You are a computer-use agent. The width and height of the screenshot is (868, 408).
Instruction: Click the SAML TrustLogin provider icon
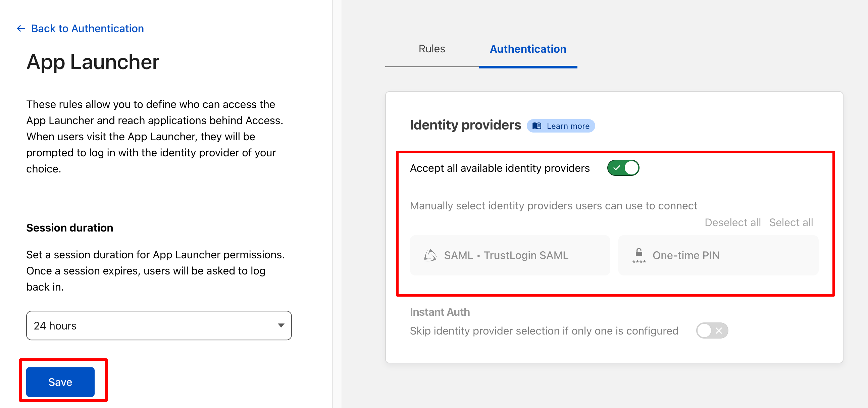(430, 255)
